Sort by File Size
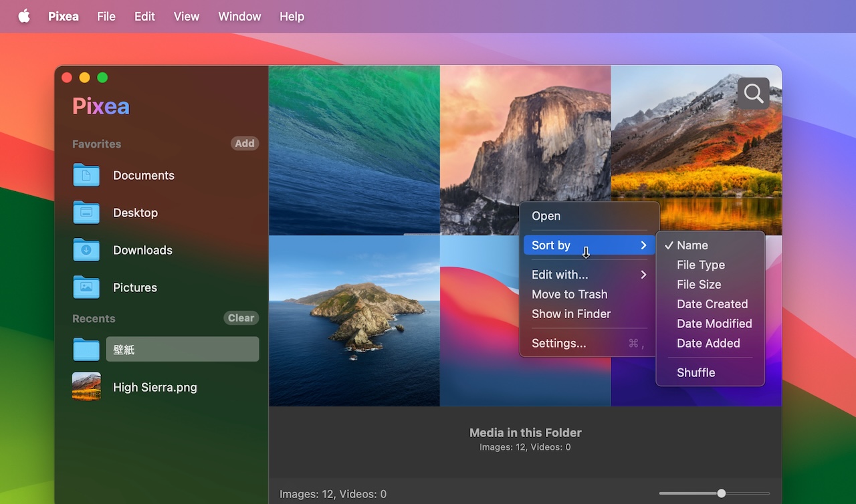 pyautogui.click(x=710, y=284)
